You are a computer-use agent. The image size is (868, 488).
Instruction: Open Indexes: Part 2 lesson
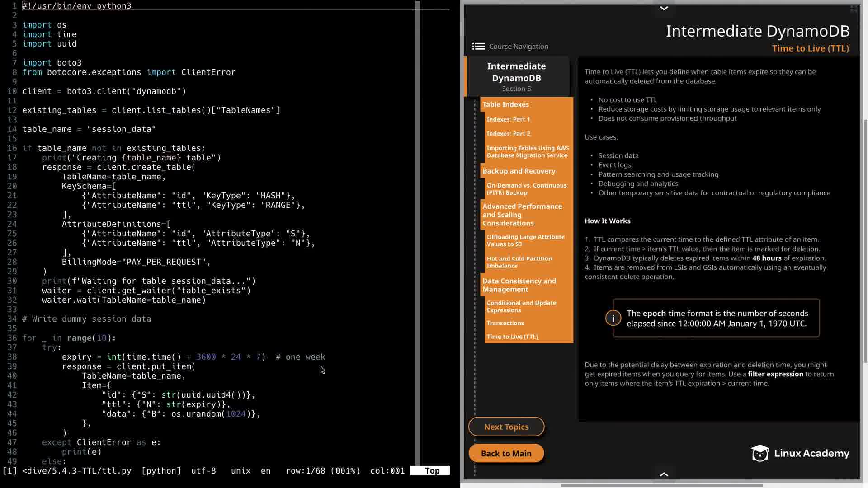509,134
